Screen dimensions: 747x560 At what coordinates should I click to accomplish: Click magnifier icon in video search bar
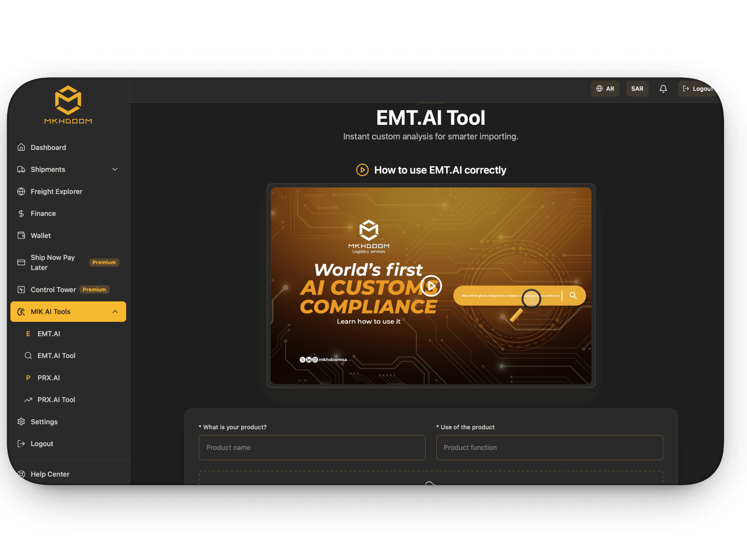point(573,296)
